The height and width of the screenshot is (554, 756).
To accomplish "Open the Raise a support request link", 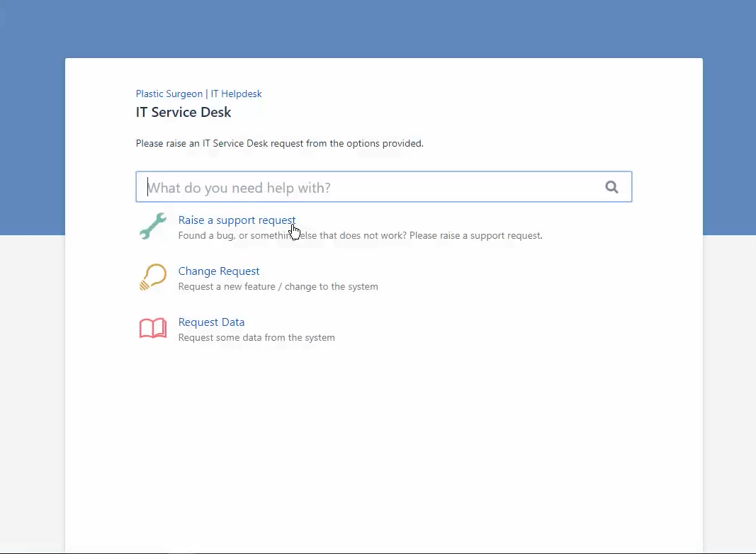I will [x=237, y=220].
